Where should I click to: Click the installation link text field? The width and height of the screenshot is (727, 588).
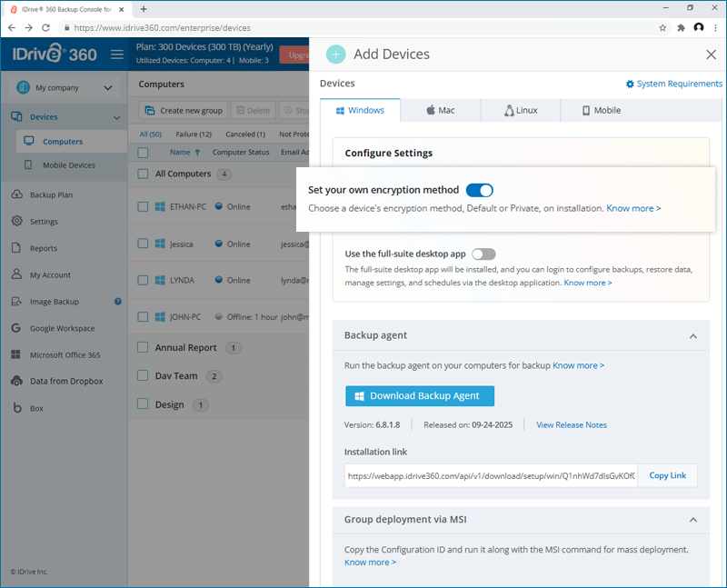click(491, 476)
